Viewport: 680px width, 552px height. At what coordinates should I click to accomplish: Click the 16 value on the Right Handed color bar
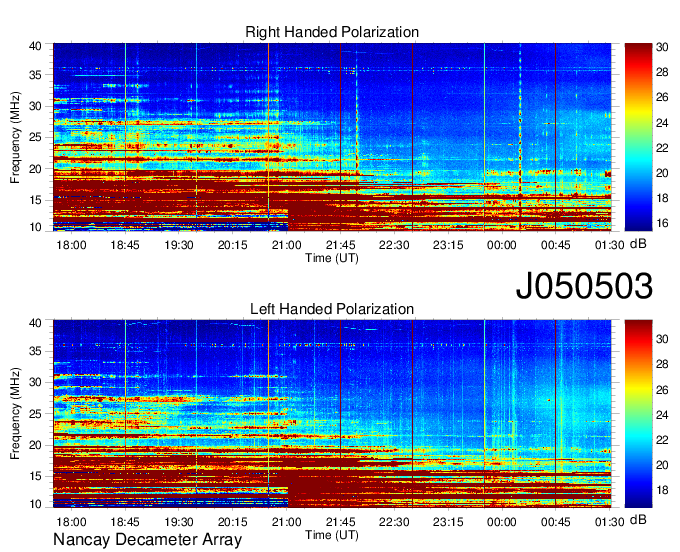click(x=662, y=223)
